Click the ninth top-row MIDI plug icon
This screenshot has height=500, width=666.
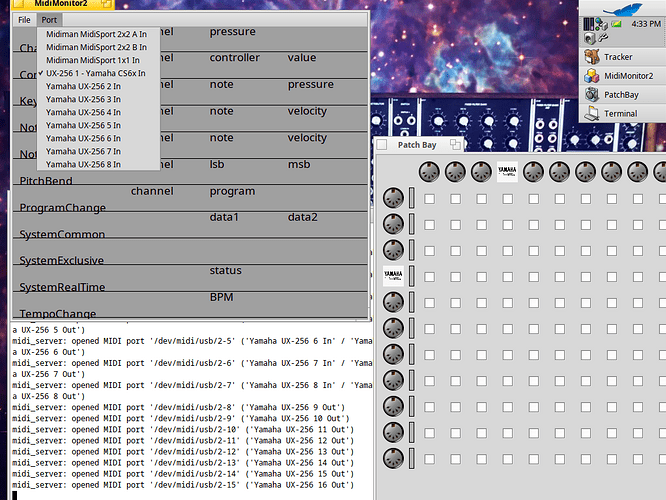point(638,172)
